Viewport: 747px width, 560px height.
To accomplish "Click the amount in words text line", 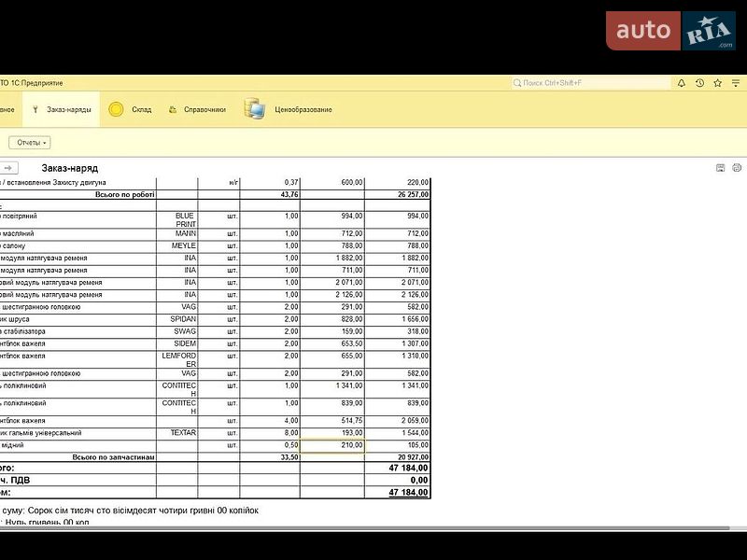I will (130, 511).
